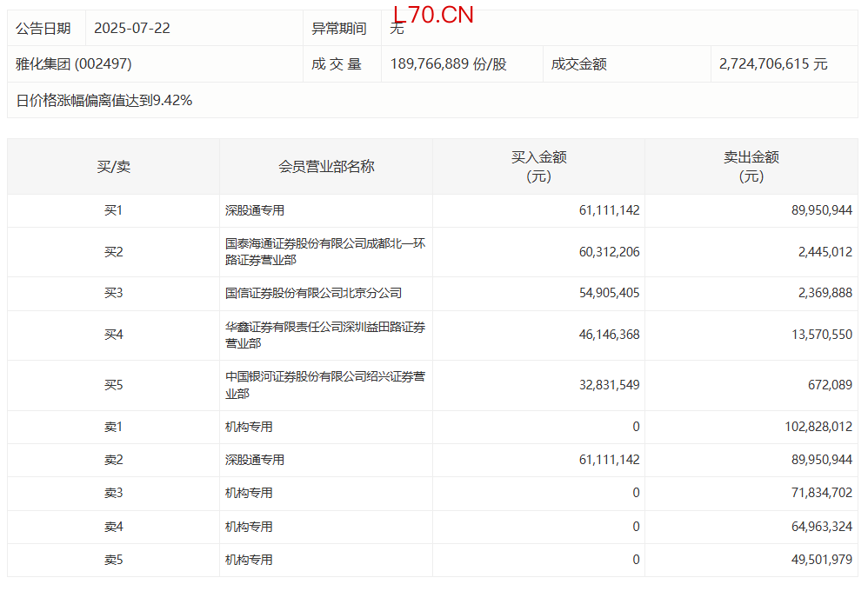The width and height of the screenshot is (868, 591).
Task: Click the 日价格涨幅偏离值达到9.42% notice row
Action: point(104,101)
